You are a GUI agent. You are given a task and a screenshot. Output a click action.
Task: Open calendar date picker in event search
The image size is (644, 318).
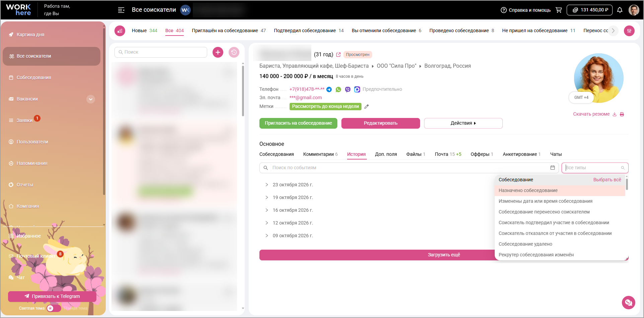pyautogui.click(x=553, y=168)
